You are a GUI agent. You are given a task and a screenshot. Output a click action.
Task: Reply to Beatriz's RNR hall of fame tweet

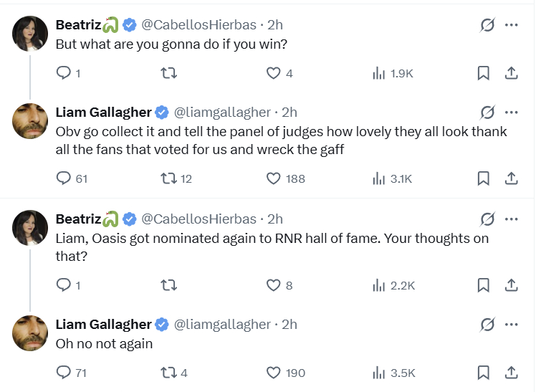(x=64, y=285)
